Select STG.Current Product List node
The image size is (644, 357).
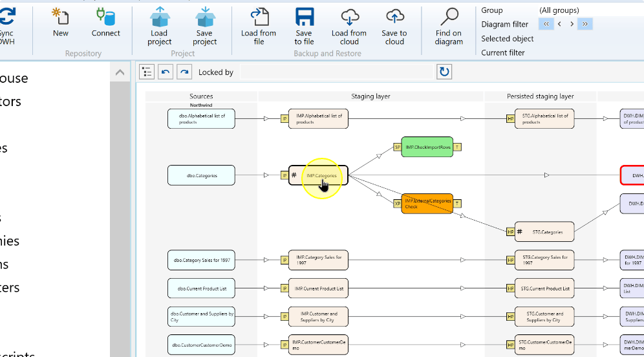(x=544, y=288)
